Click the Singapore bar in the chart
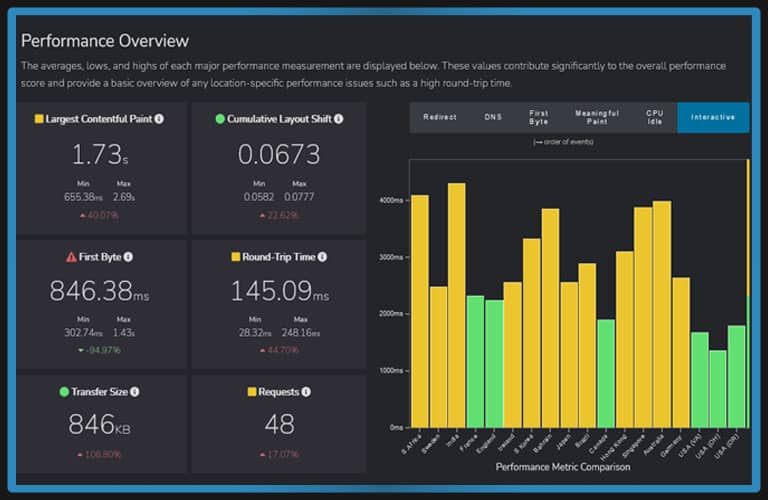 click(644, 317)
